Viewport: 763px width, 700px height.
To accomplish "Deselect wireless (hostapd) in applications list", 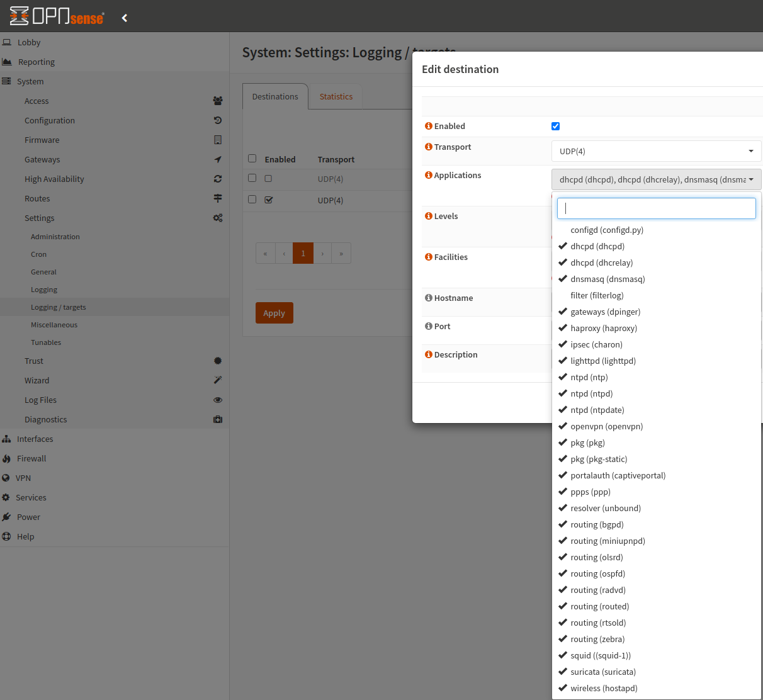I will tap(657, 688).
